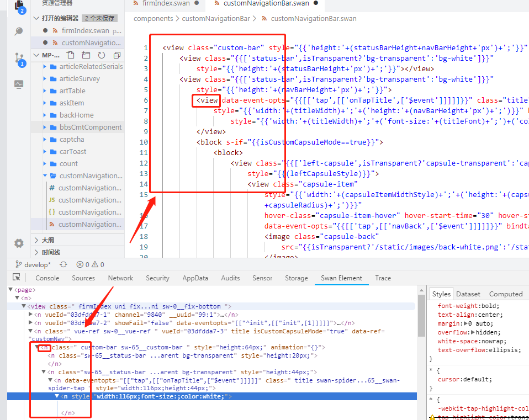
Task: Click the New Folder icon in explorer
Action: [86, 55]
